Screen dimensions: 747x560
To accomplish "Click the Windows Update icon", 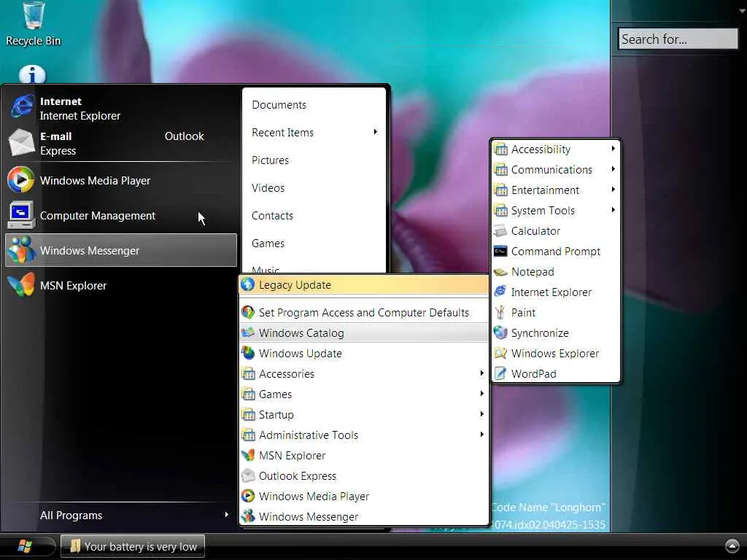I will [248, 354].
